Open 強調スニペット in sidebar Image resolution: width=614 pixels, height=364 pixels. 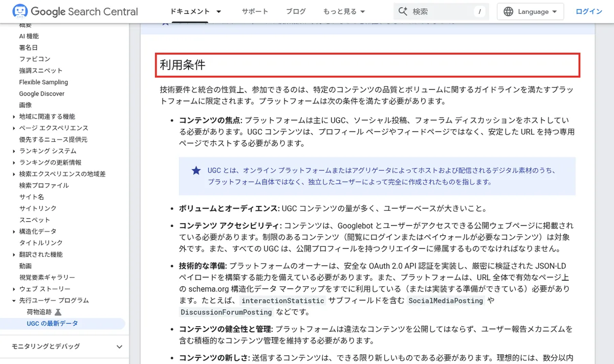(x=41, y=71)
